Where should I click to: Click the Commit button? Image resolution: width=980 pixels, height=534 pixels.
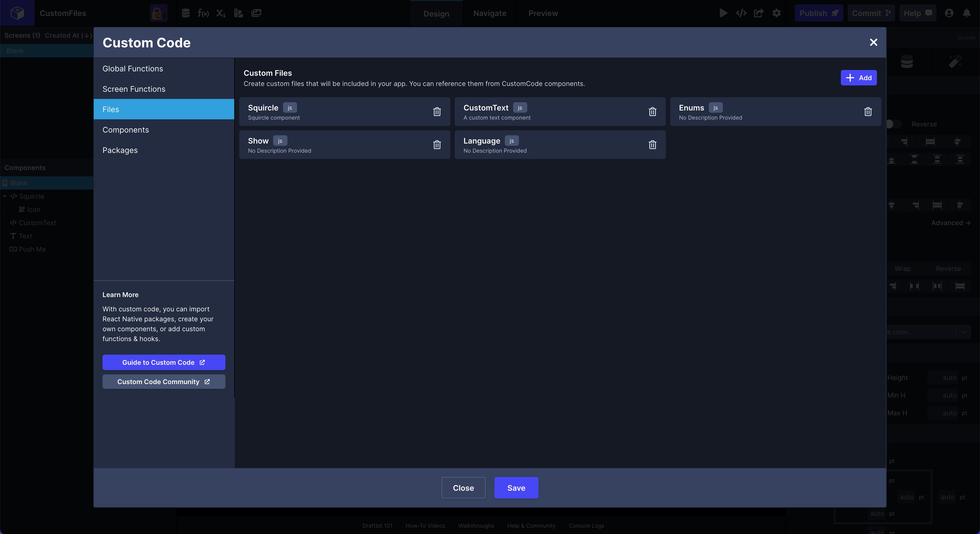pyautogui.click(x=871, y=13)
